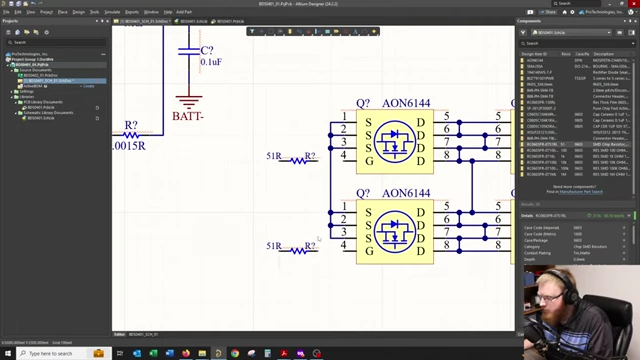Select the AON6144 row in components list
Screen dimensions: 640x360
pos(575,60)
